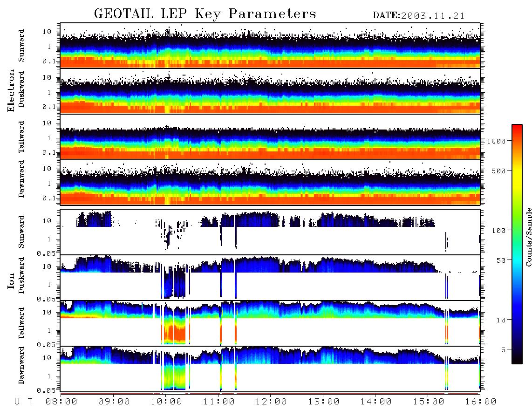
Task: Click the "0.05" tick of Ion Sunward panel
Action: pyautogui.click(x=46, y=253)
